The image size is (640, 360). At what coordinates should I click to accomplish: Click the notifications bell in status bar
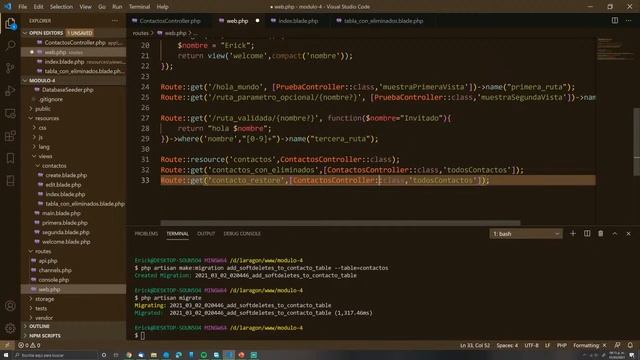point(631,345)
